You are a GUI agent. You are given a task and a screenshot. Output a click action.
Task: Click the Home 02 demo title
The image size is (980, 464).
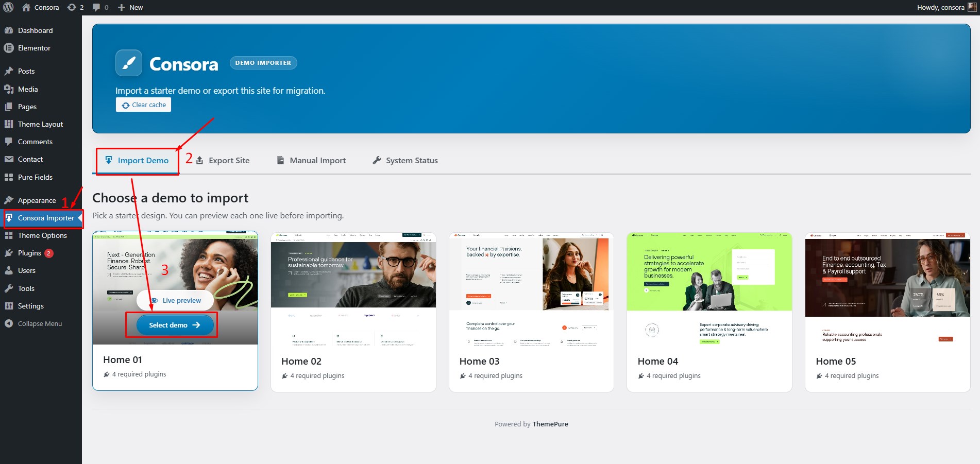[301, 362]
